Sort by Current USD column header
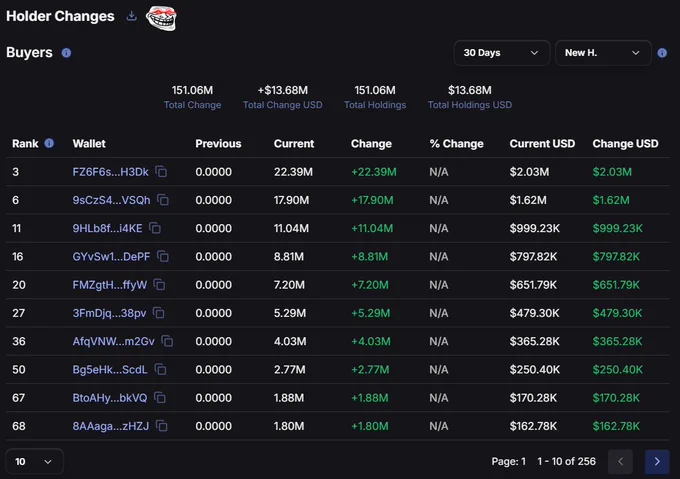 [542, 143]
